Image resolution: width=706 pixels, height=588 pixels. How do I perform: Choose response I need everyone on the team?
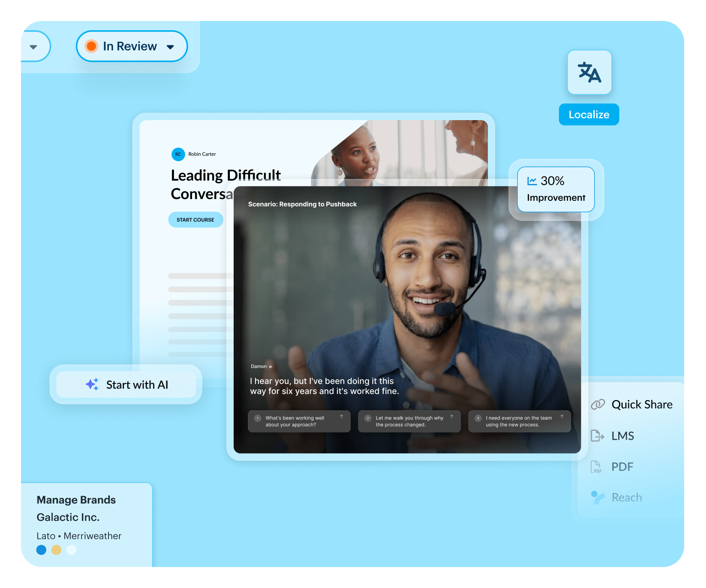[x=519, y=421]
